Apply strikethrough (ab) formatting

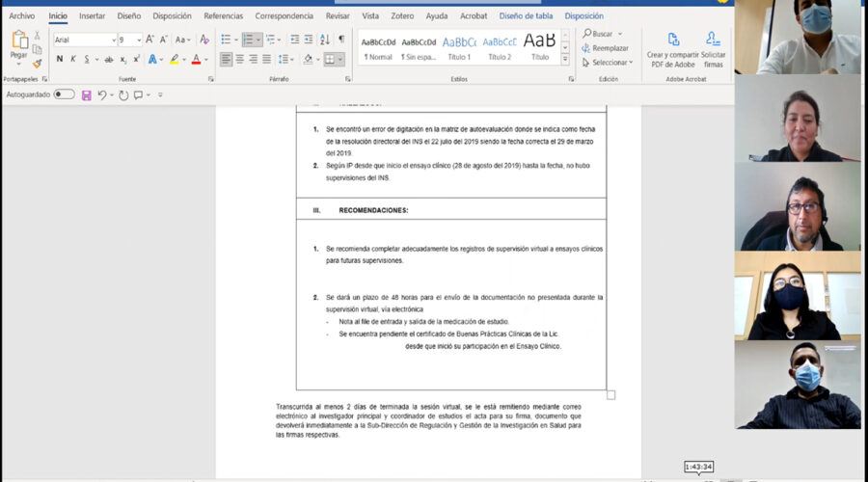pyautogui.click(x=109, y=59)
